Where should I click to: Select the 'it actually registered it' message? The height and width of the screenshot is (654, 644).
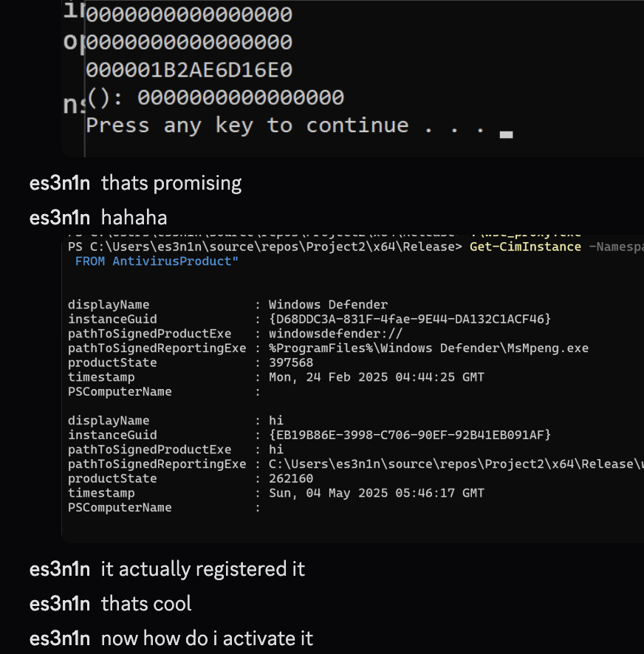coord(203,570)
